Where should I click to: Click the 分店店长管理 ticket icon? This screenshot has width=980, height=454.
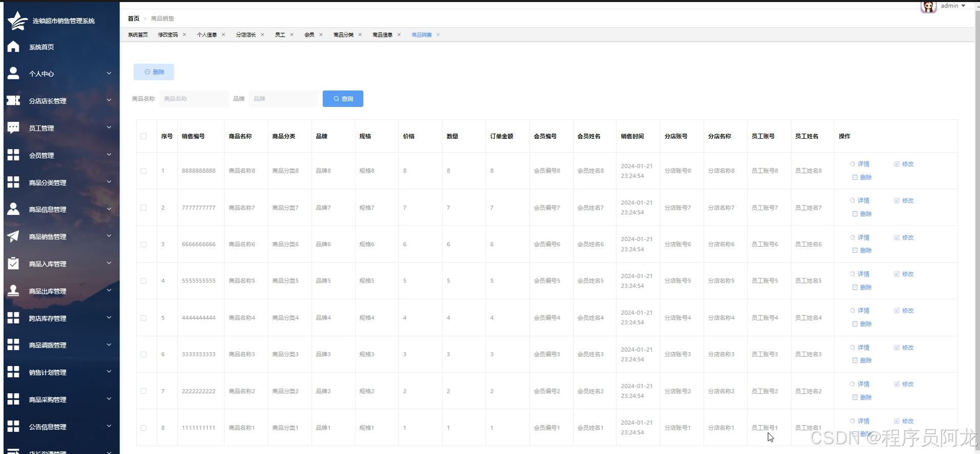(13, 100)
